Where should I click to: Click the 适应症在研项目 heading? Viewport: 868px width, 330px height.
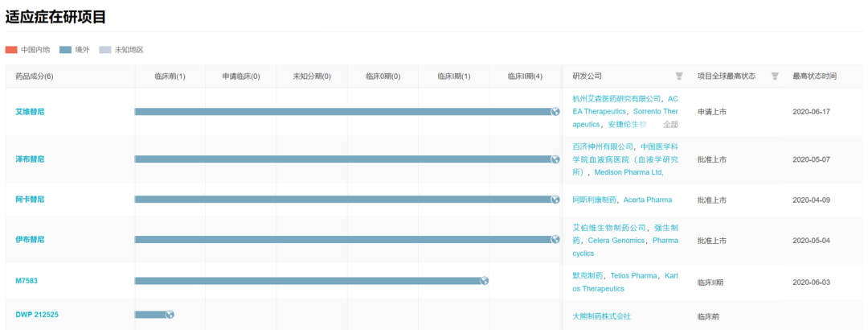[55, 17]
